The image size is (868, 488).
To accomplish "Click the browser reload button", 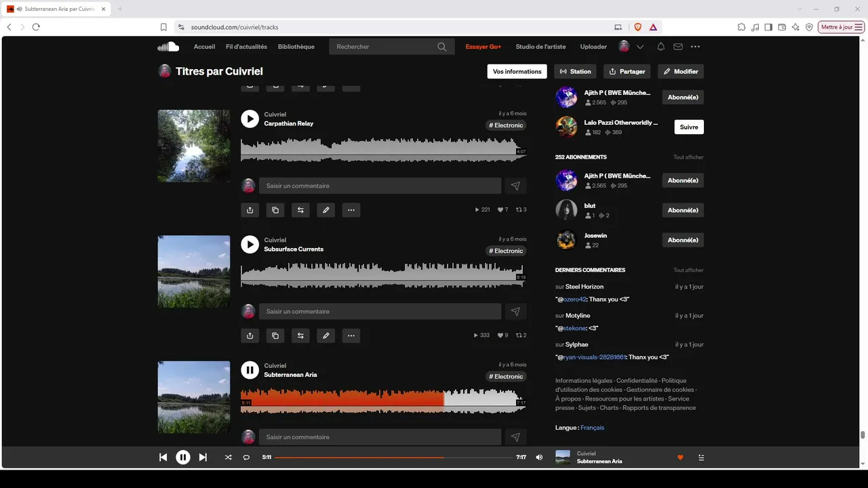I will (36, 27).
